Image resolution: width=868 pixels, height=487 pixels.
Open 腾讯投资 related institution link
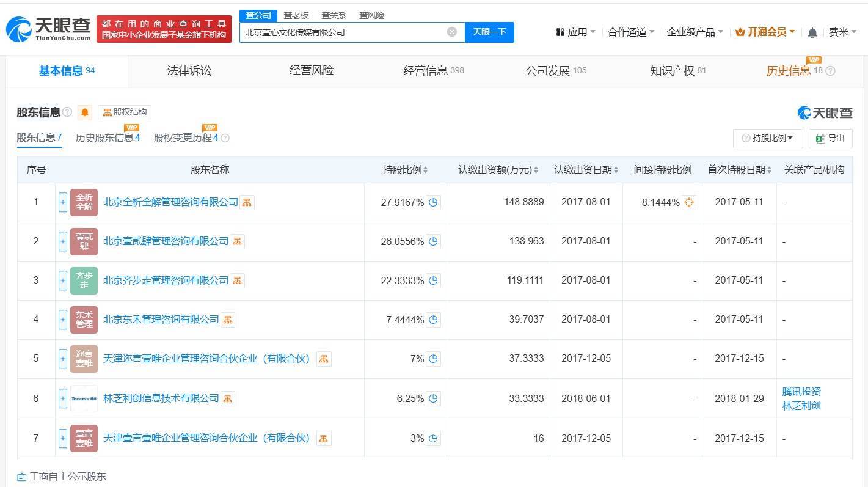(x=801, y=392)
